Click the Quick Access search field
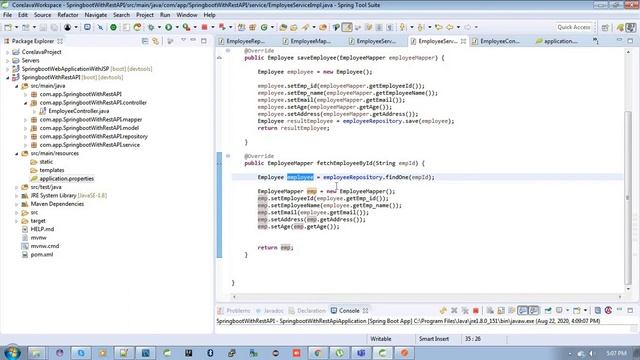Viewport: 640px width, 360px height. [x=574, y=27]
